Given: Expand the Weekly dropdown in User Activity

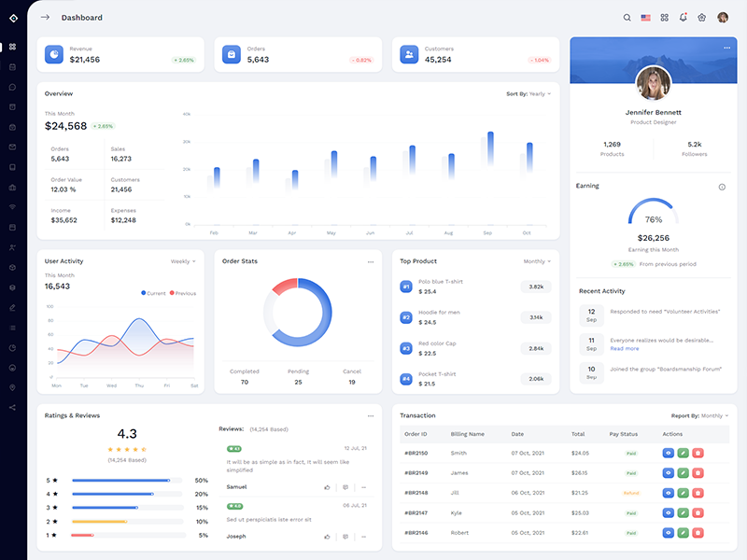Looking at the screenshot, I should click(183, 261).
